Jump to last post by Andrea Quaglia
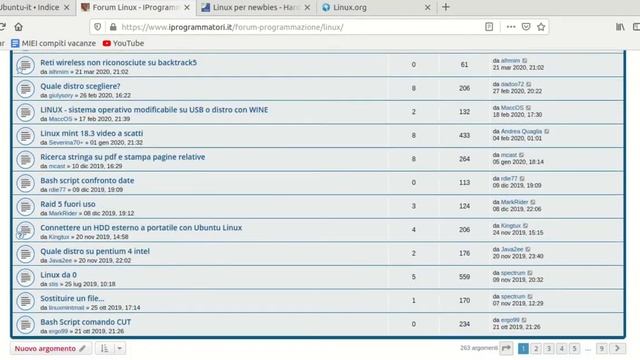The width and height of the screenshot is (640, 360). [x=547, y=131]
